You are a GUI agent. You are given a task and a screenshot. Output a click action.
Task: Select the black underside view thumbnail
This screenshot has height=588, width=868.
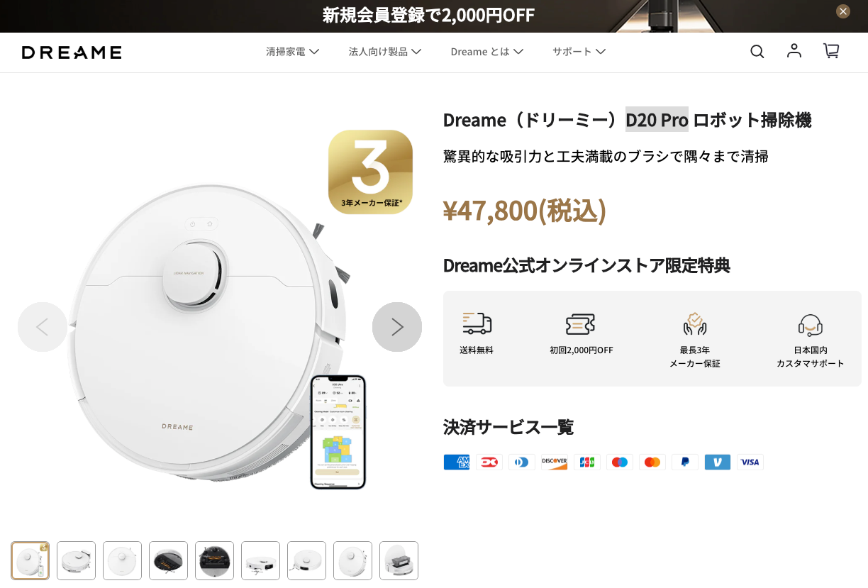tap(214, 560)
